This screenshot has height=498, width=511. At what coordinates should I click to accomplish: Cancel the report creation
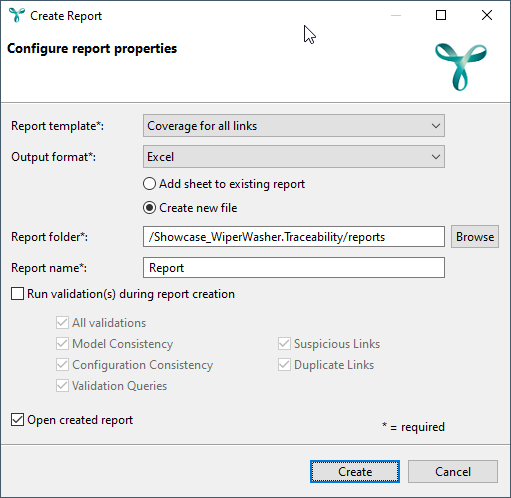(453, 472)
